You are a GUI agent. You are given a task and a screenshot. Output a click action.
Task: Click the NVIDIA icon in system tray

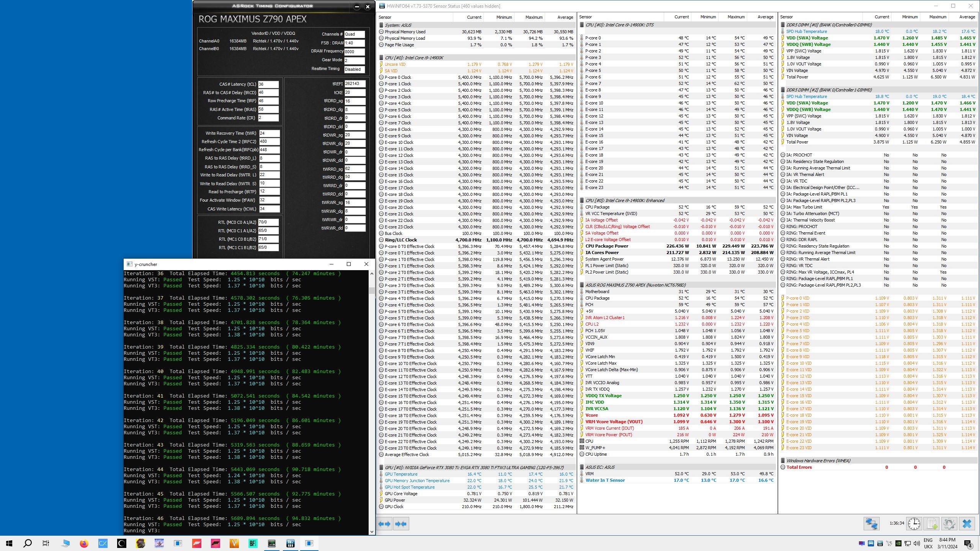click(x=898, y=543)
